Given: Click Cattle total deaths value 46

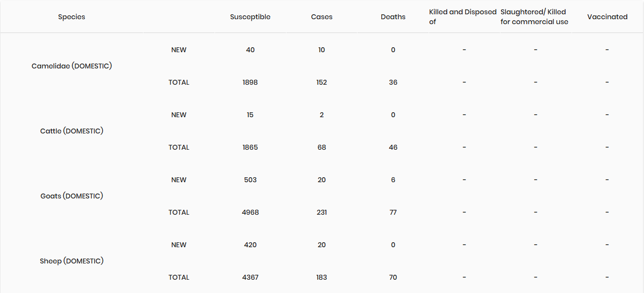Looking at the screenshot, I should [393, 147].
